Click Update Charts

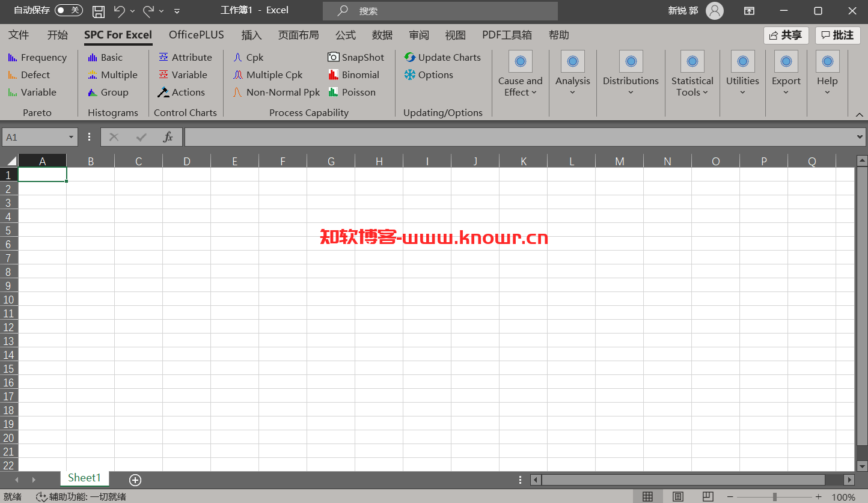pyautogui.click(x=442, y=57)
